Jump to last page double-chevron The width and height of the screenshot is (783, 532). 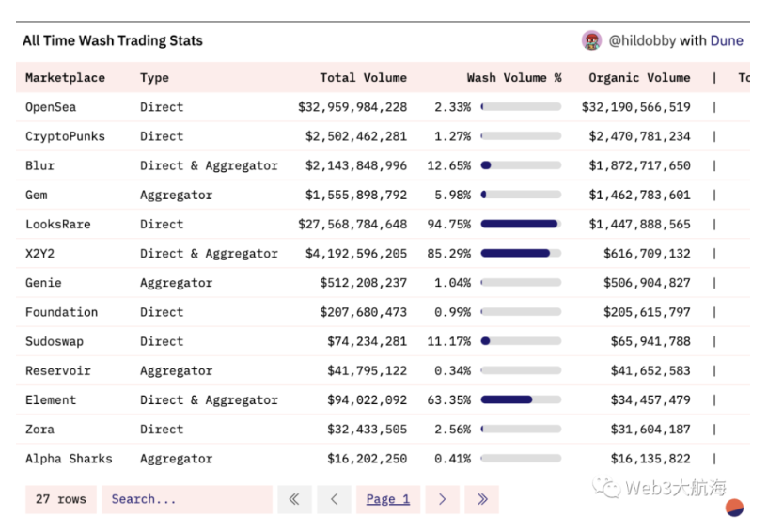click(482, 499)
